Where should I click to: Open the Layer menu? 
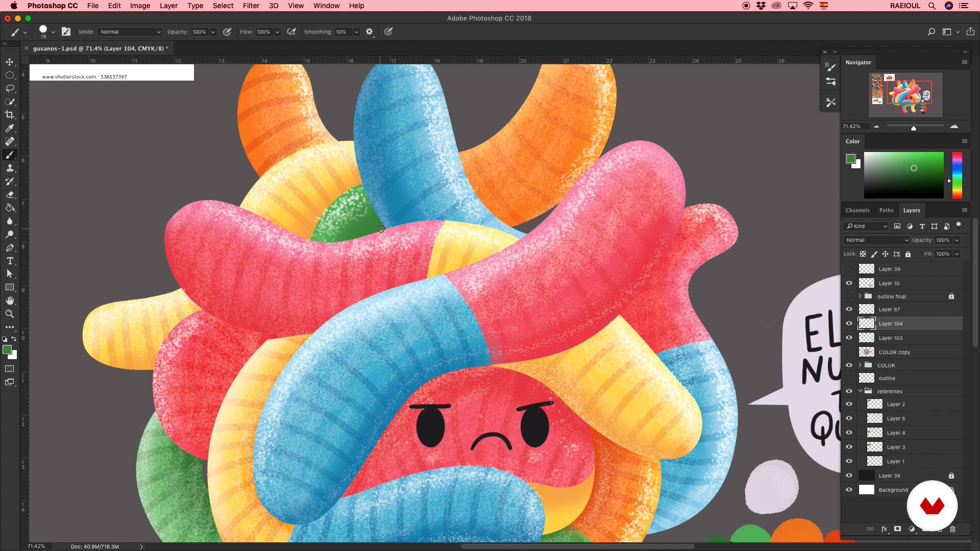pyautogui.click(x=168, y=6)
